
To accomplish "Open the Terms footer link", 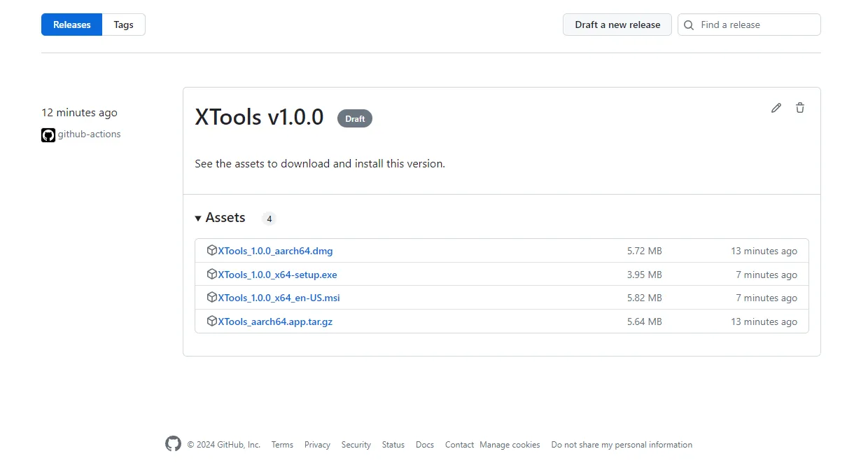I will [282, 445].
